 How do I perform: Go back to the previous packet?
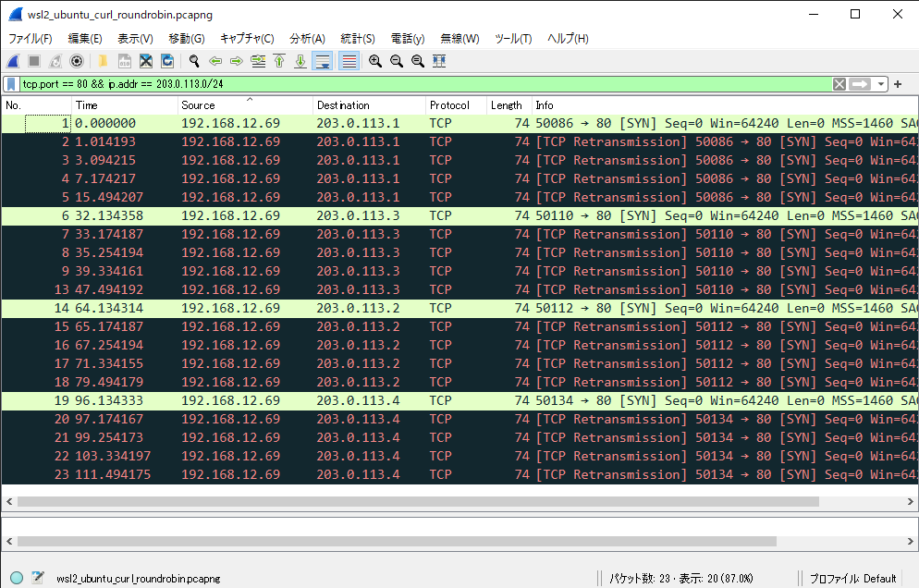tap(215, 61)
